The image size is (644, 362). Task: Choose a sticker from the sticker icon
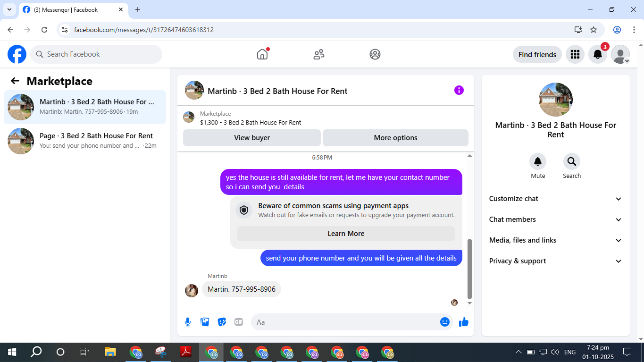(222, 322)
